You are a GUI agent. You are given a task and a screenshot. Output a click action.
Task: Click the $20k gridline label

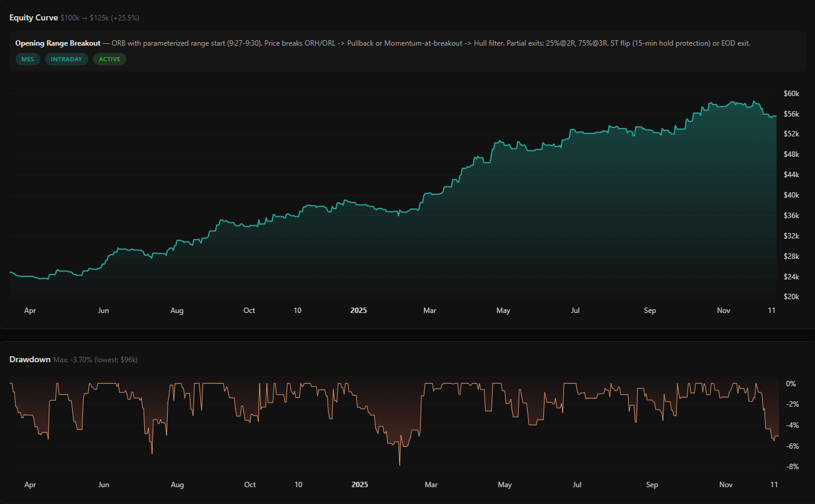coord(791,296)
